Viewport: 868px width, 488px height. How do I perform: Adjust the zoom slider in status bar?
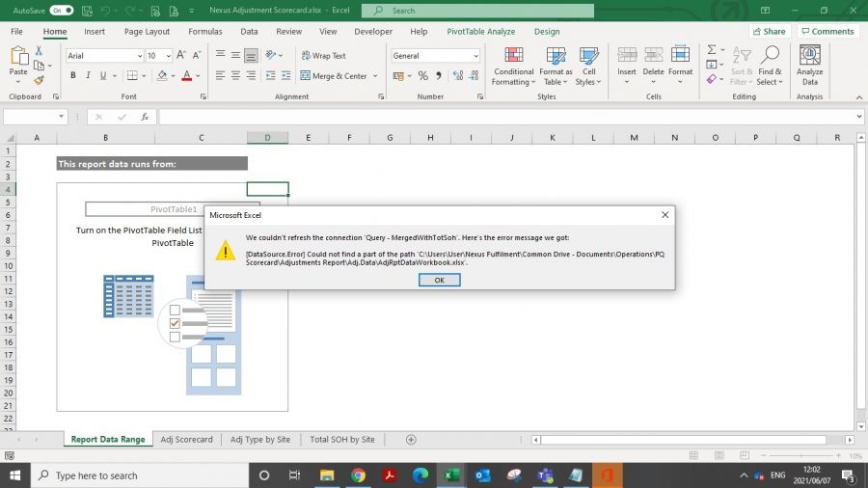point(801,455)
